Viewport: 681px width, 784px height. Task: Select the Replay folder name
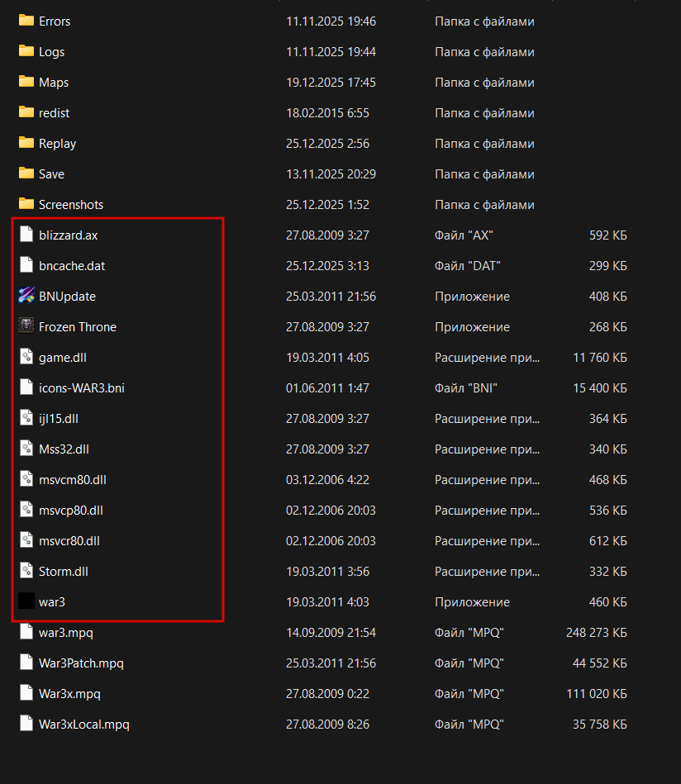point(58,144)
